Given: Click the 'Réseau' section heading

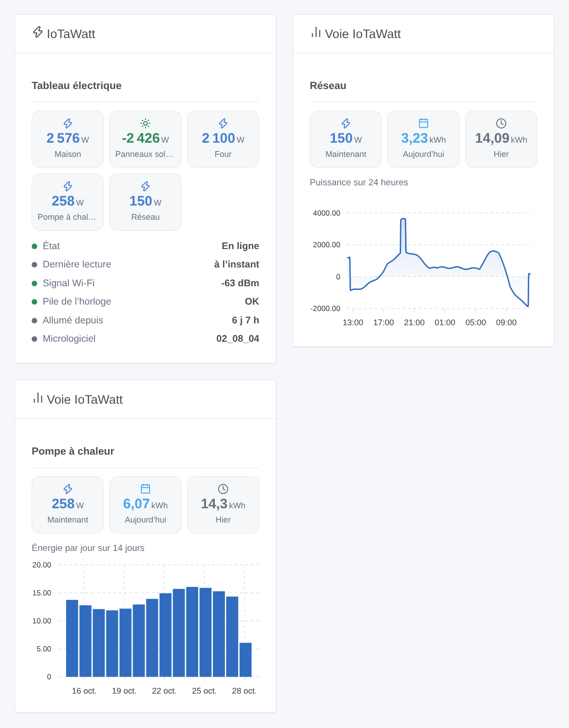Looking at the screenshot, I should [x=328, y=86].
